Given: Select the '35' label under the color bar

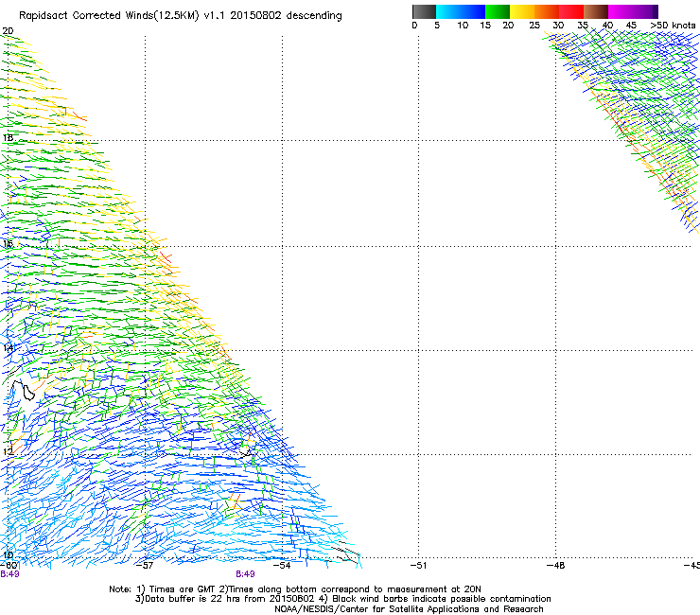Looking at the screenshot, I should click(583, 26).
